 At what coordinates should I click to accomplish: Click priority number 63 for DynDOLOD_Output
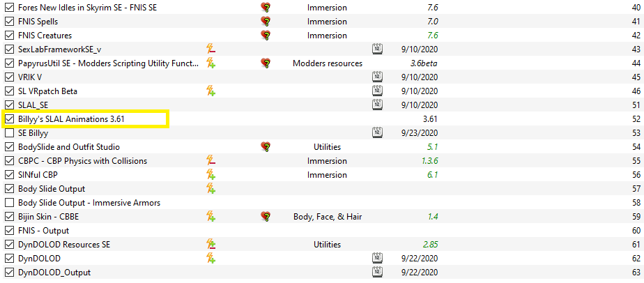click(x=636, y=273)
